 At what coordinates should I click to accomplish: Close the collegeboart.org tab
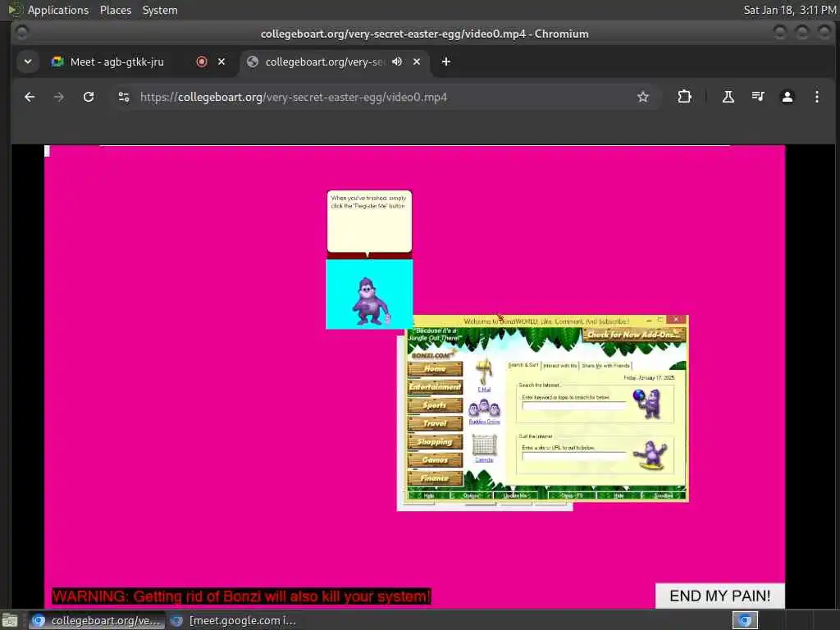pos(416,62)
